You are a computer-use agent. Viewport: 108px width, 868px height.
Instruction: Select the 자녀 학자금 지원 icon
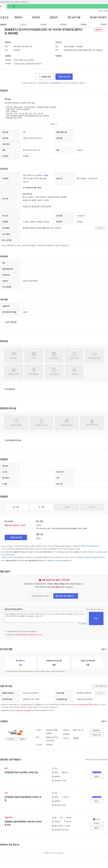pyautogui.click(x=94, y=356)
